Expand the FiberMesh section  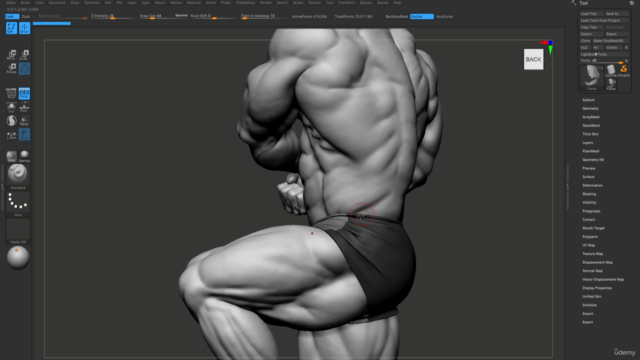[x=591, y=151]
